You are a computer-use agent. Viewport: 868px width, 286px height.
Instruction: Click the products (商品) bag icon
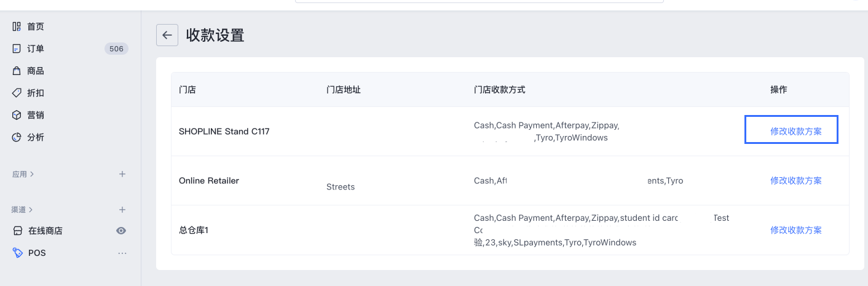(17, 71)
